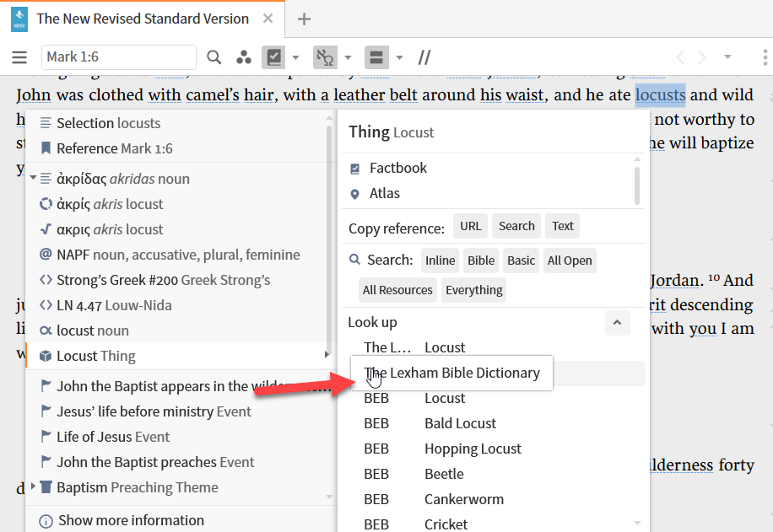Click the parallel resources slashes icon
Viewport: 773px width, 532px height.
coord(424,57)
